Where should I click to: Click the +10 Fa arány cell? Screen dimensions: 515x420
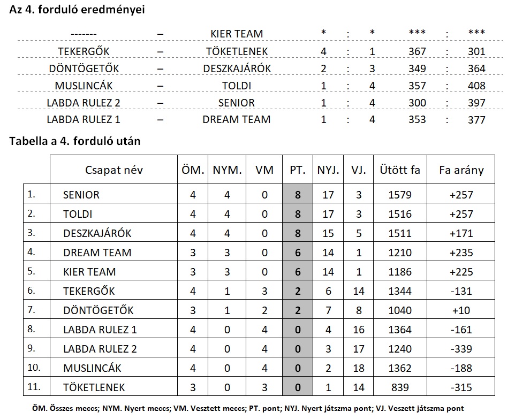point(461,310)
